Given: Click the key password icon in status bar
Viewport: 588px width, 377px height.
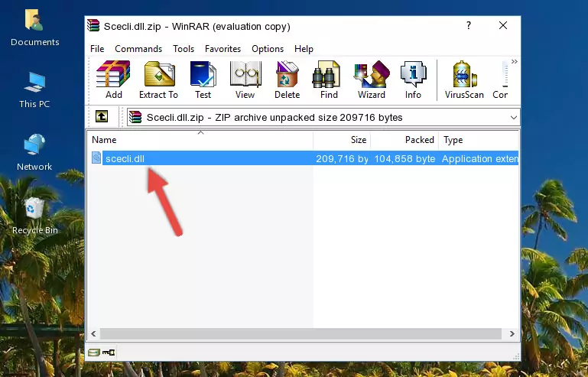Looking at the screenshot, I should pos(109,353).
